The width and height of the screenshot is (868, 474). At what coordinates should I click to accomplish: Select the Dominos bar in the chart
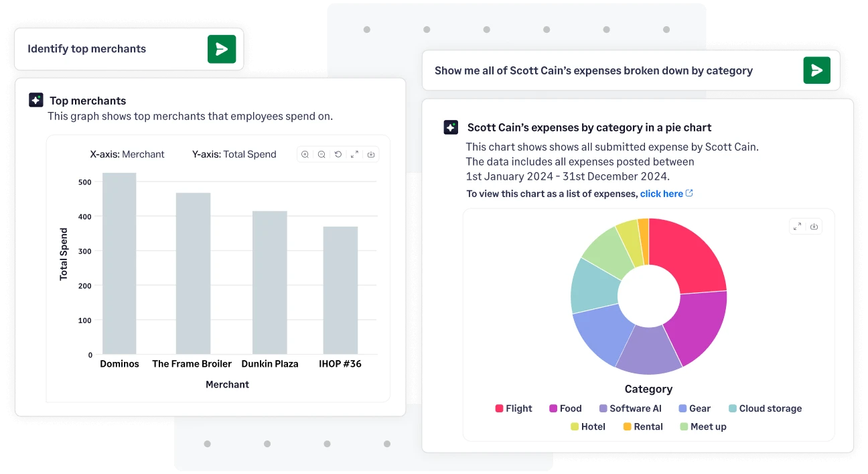[x=119, y=265]
